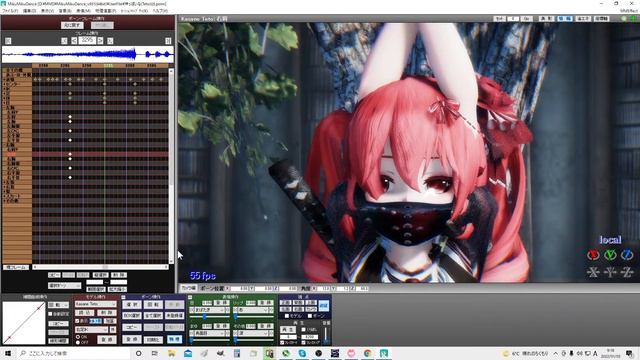Step forward one frame arrow
640x360 pixels.
coord(100,41)
